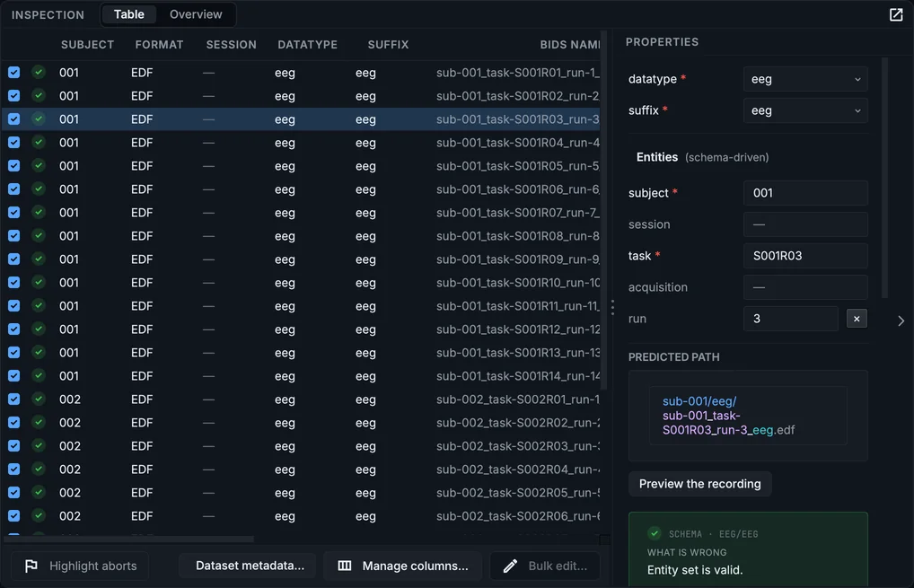Click the flag icon beside Highlight aborts

coord(31,566)
